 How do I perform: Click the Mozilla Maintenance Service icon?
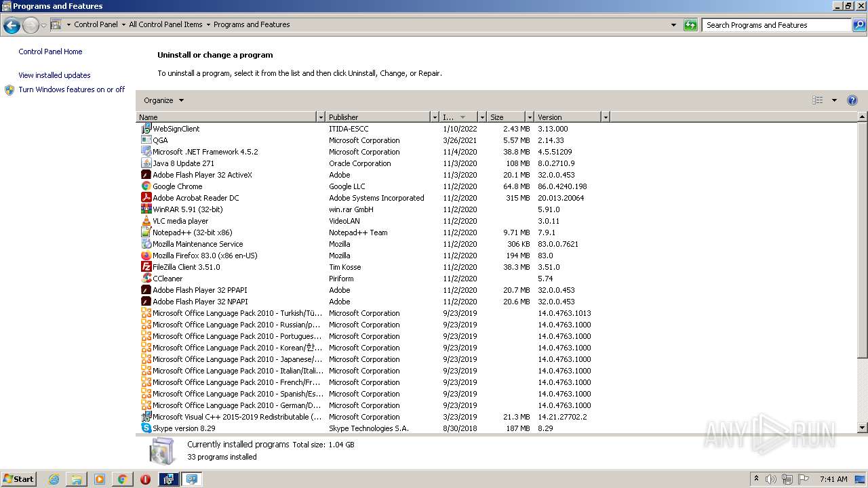pyautogui.click(x=146, y=244)
